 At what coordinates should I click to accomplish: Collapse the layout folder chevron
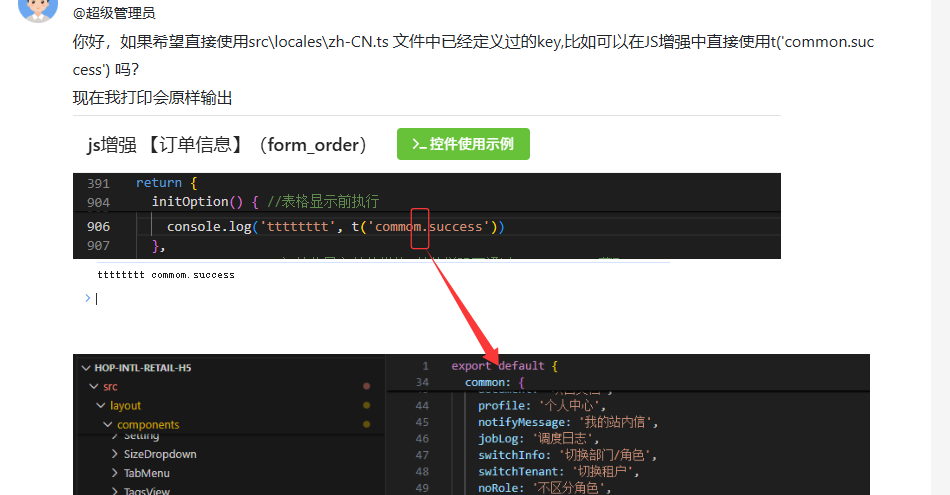pyautogui.click(x=101, y=406)
